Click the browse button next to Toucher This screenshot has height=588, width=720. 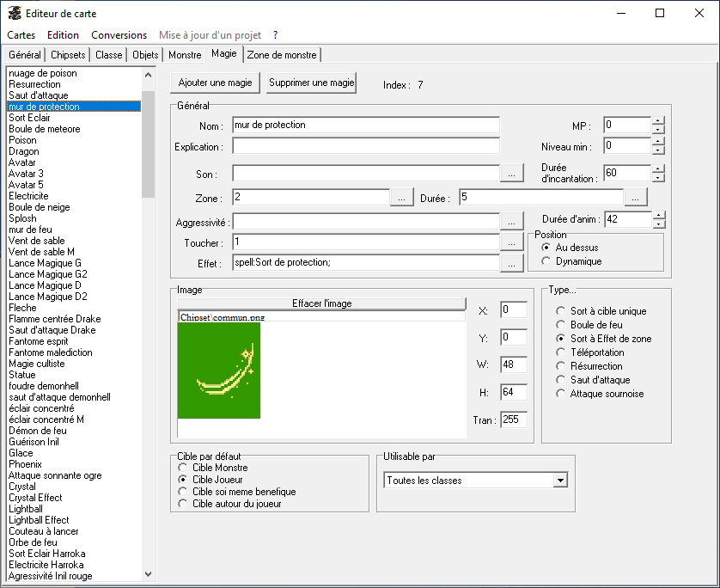[511, 242]
